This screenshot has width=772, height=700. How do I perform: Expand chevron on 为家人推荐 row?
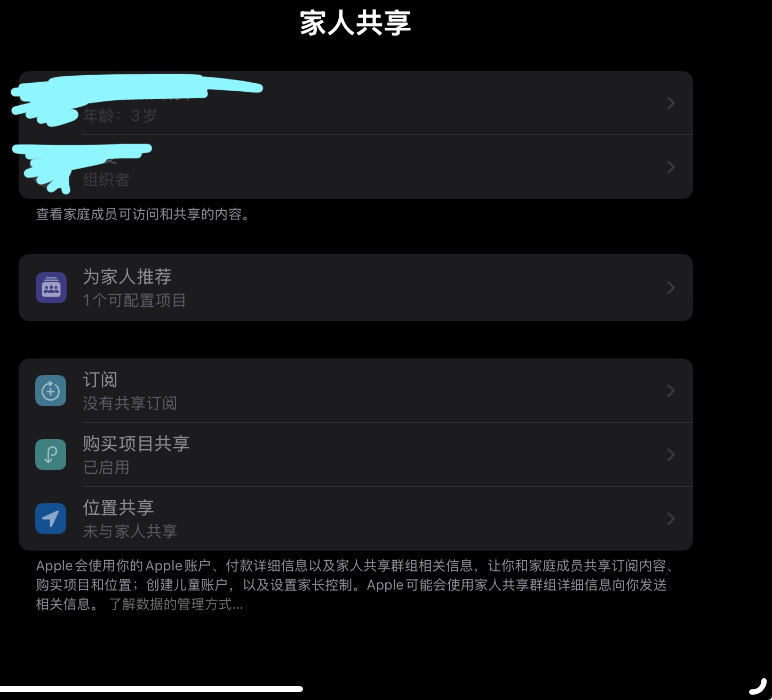[x=671, y=288]
